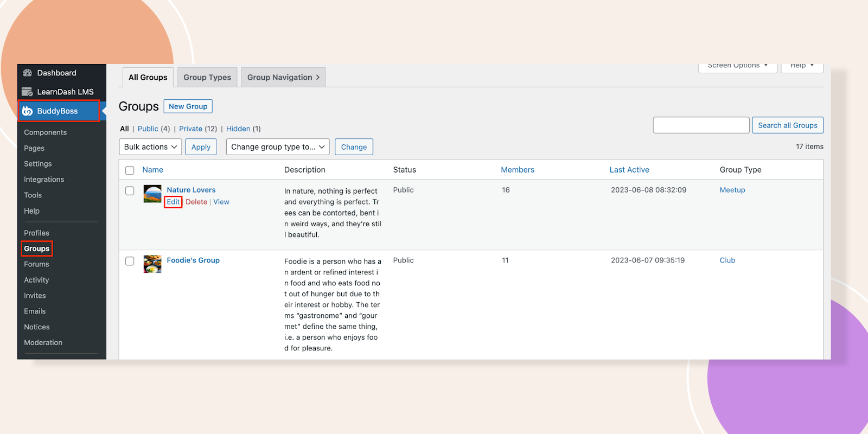The image size is (868, 434).
Task: Go to Forums submenu item
Action: (36, 264)
